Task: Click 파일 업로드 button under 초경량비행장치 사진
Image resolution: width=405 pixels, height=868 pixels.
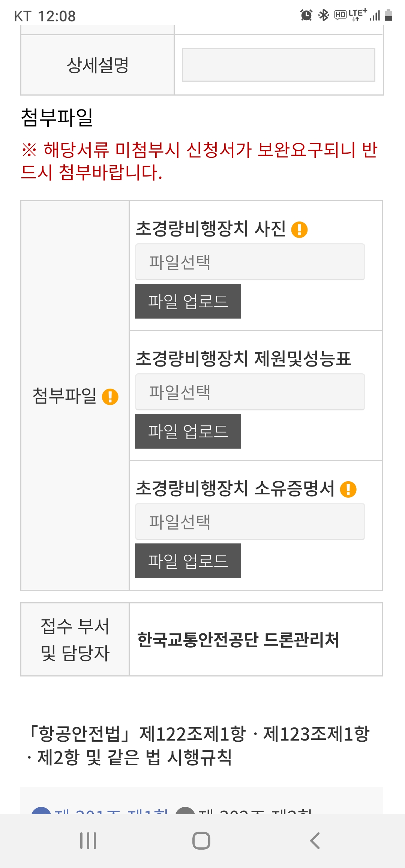Action: coord(188,301)
